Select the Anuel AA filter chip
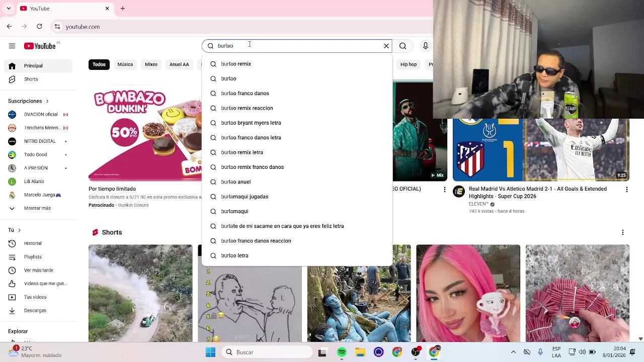This screenshot has width=644, height=362. point(179,64)
